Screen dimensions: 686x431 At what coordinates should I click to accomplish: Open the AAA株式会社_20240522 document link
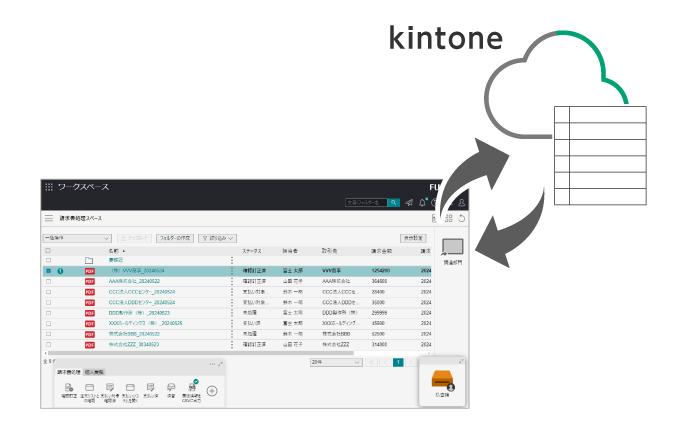coord(134,281)
